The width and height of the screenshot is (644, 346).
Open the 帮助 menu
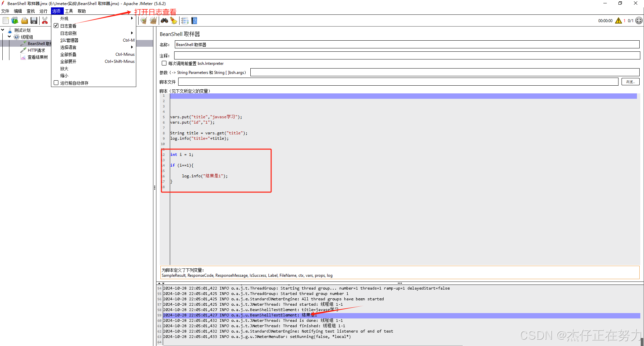tap(82, 11)
